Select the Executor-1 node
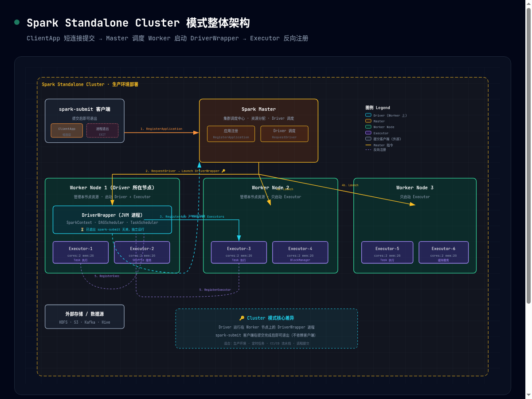532x399 pixels. (81, 252)
